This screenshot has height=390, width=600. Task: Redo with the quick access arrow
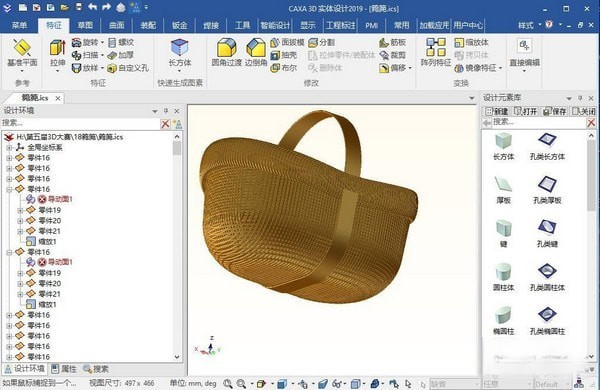(x=106, y=7)
